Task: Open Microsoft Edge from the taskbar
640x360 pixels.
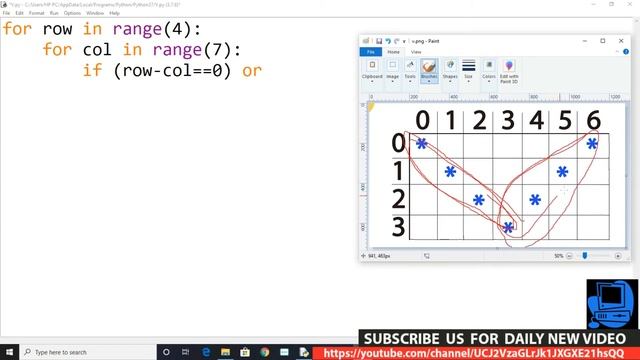Action: click(x=206, y=352)
